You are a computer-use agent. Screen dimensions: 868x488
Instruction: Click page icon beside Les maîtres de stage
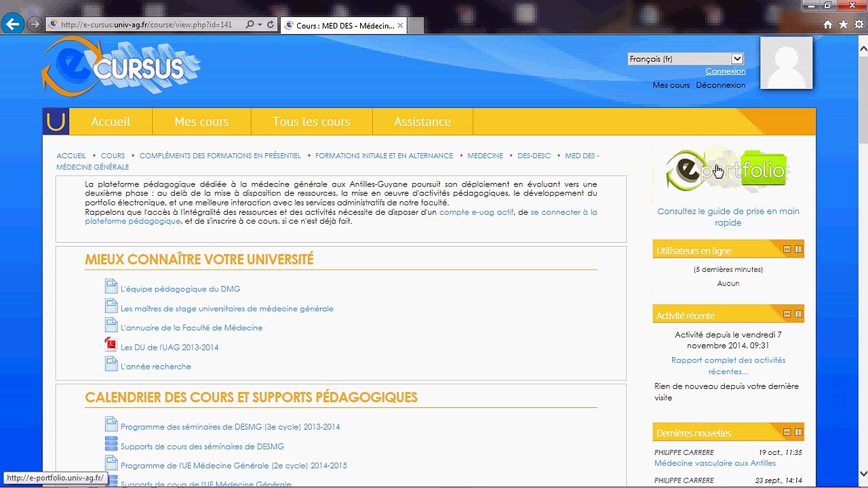pos(111,307)
